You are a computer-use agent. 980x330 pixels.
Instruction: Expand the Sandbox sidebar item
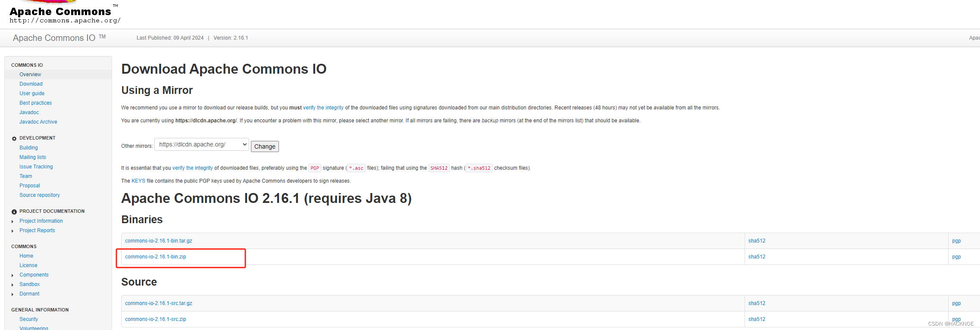13,285
